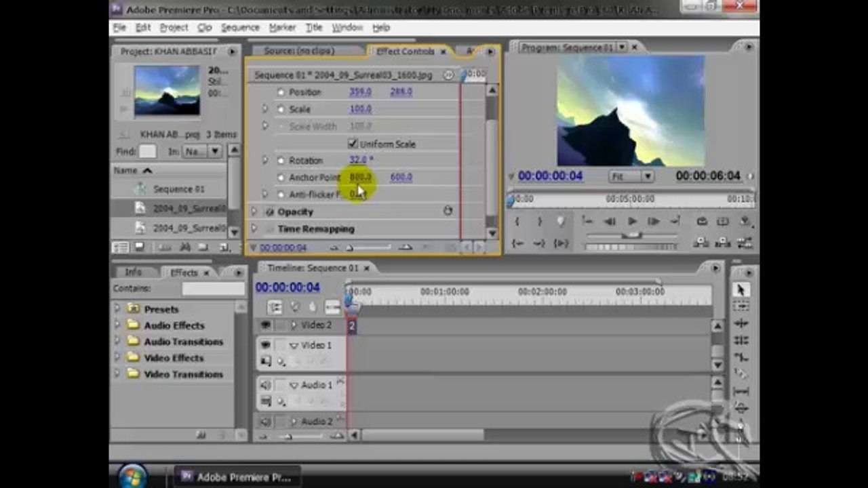This screenshot has height=488, width=868.
Task: Switch to the Source tab
Action: [298, 51]
